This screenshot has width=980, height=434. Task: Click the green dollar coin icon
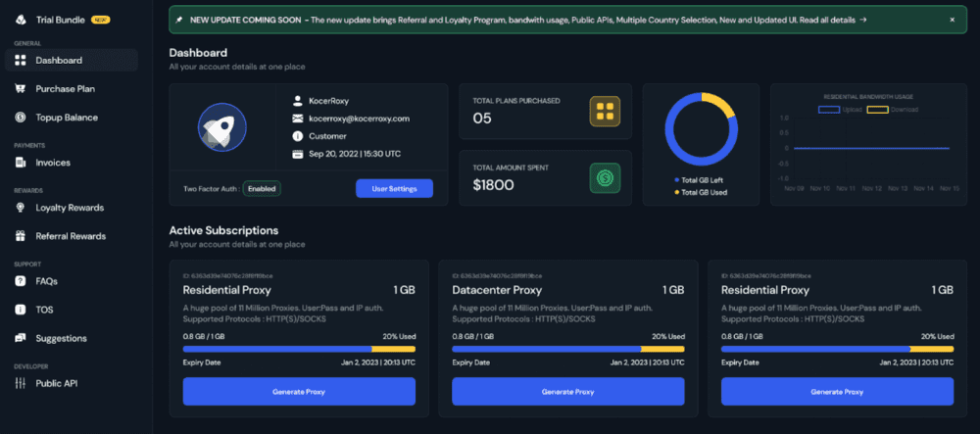(605, 178)
